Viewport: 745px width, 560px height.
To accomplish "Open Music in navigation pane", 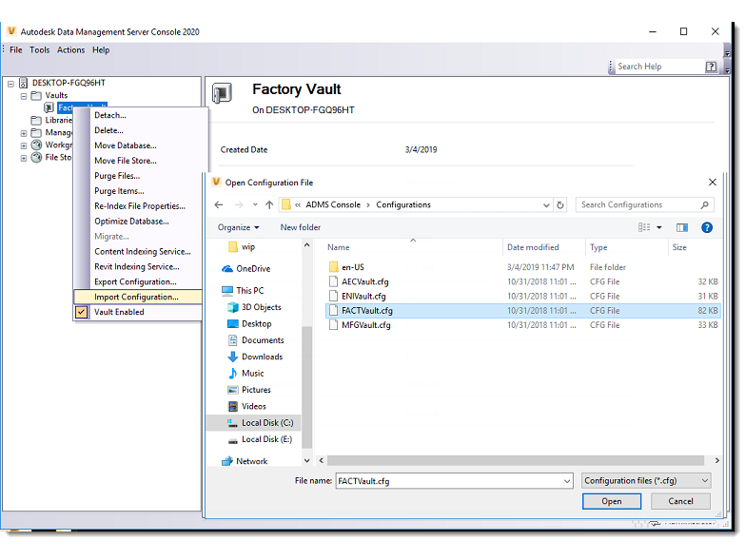I will coord(245,374).
